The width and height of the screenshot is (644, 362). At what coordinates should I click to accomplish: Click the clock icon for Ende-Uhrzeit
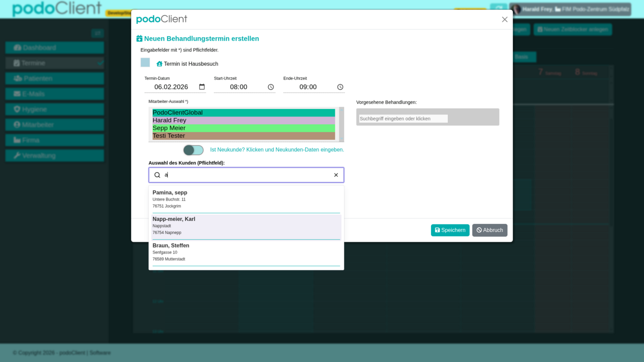(340, 87)
